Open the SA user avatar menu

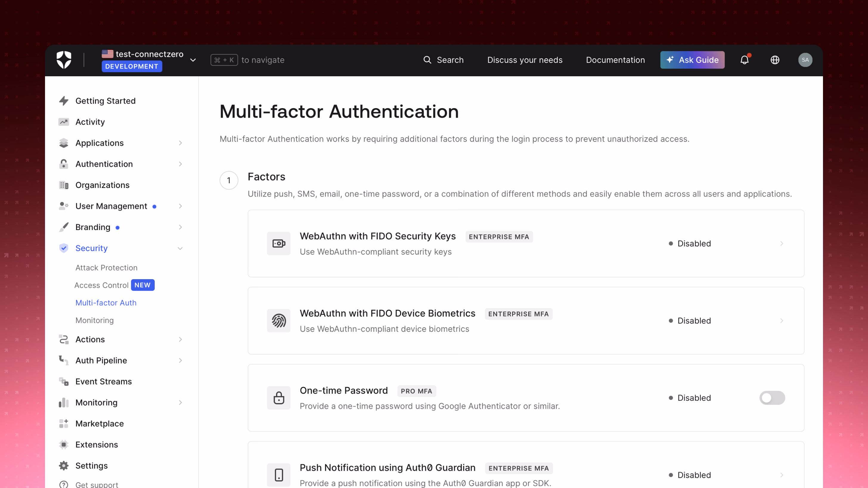point(805,60)
